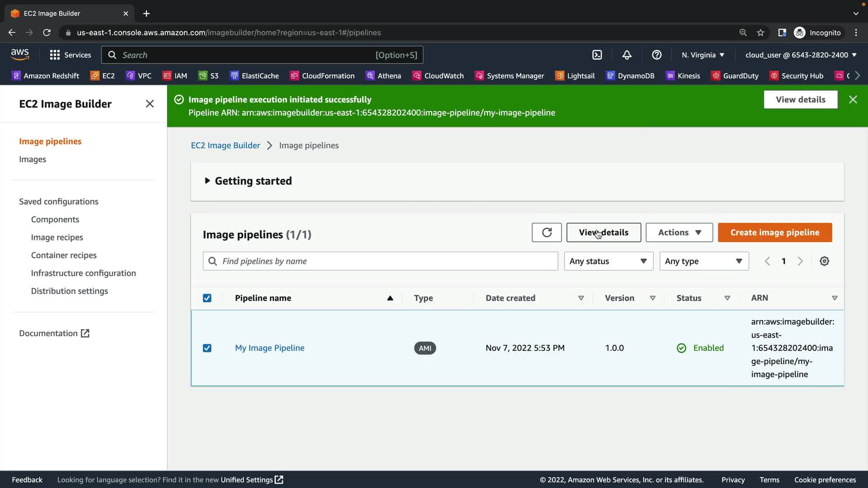Screen dimensions: 868x488
Task: Open the Any type filter dropdown
Action: point(703,261)
